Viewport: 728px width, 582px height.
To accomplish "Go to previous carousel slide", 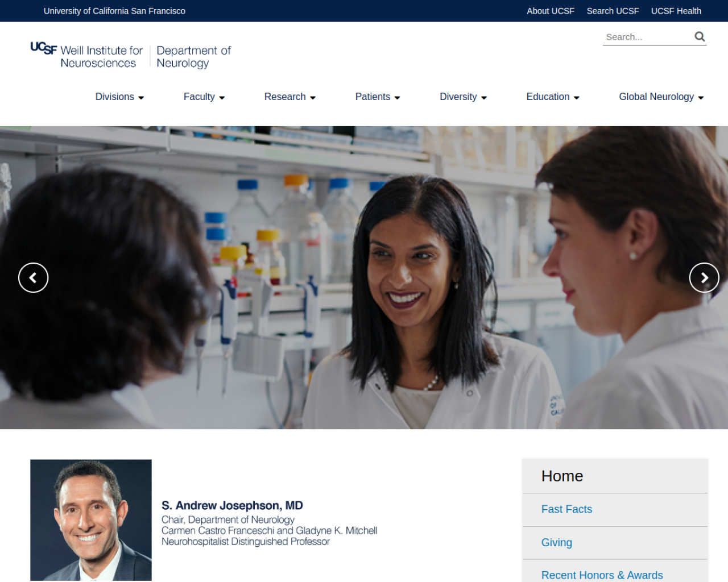I will (33, 277).
